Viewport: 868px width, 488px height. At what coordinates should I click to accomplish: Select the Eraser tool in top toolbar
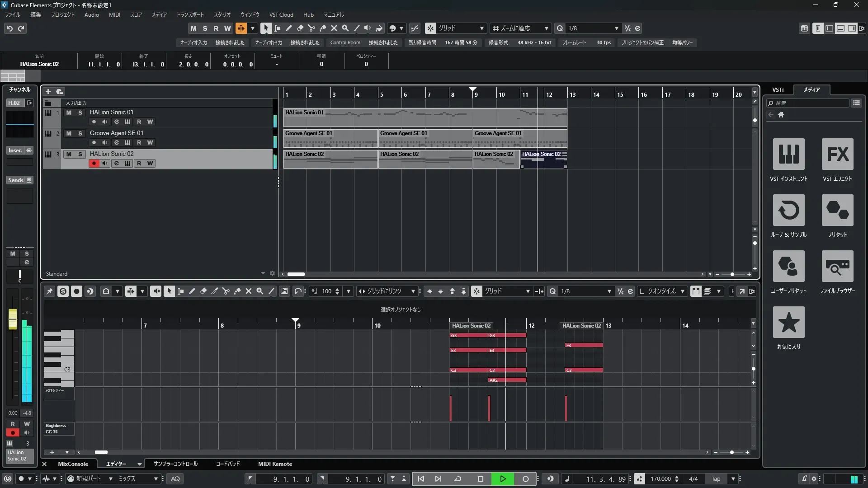pos(300,28)
